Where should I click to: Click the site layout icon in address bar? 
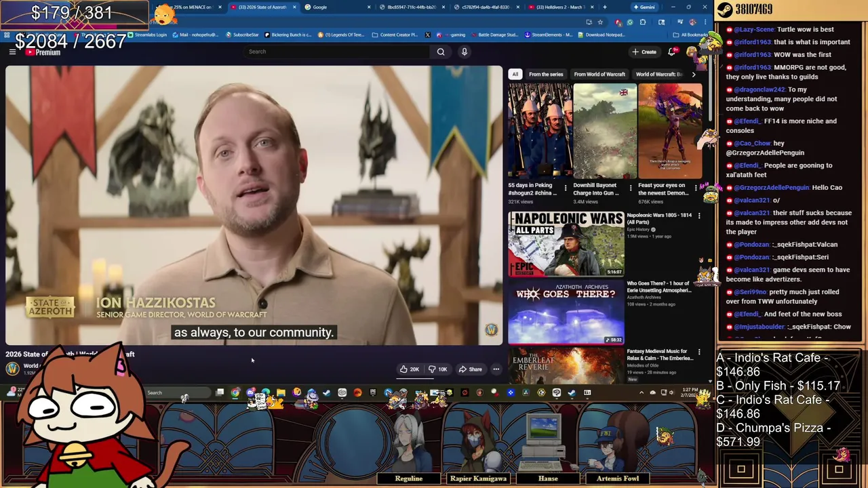coord(589,22)
